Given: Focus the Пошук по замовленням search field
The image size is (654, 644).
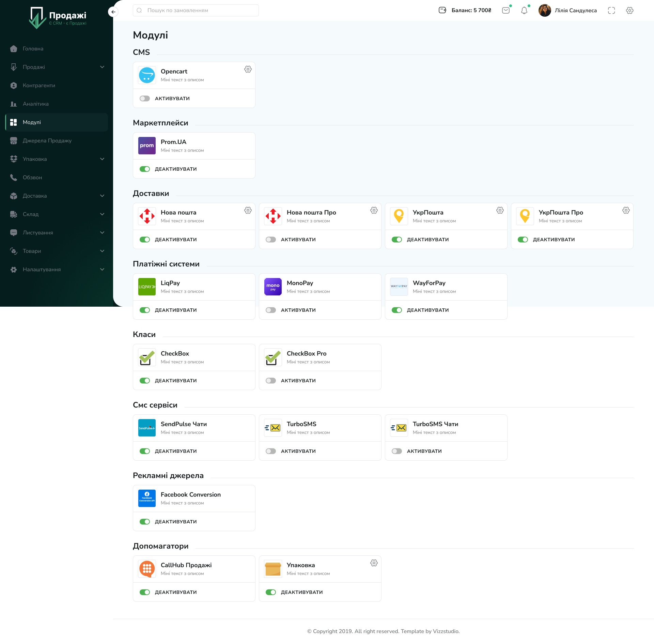Looking at the screenshot, I should point(196,10).
